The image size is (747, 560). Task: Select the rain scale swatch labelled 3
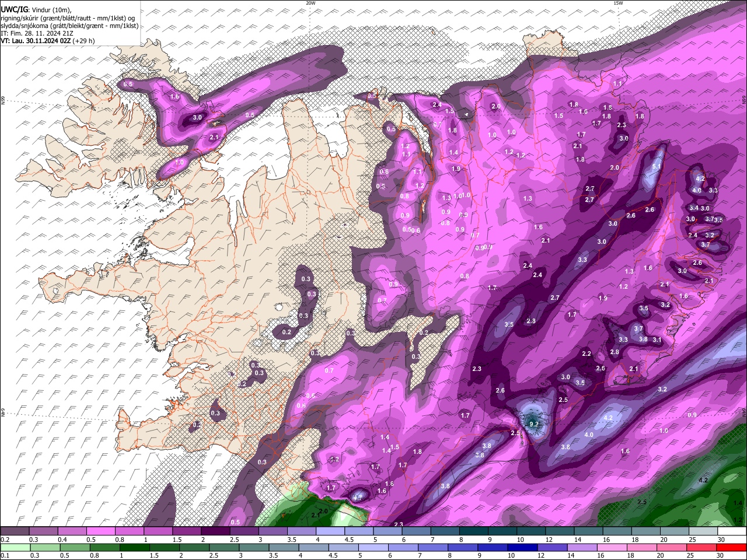[x=254, y=547]
